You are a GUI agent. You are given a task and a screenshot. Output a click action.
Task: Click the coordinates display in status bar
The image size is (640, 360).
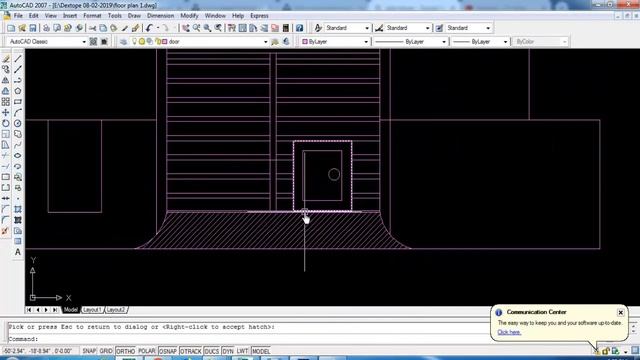click(x=38, y=351)
